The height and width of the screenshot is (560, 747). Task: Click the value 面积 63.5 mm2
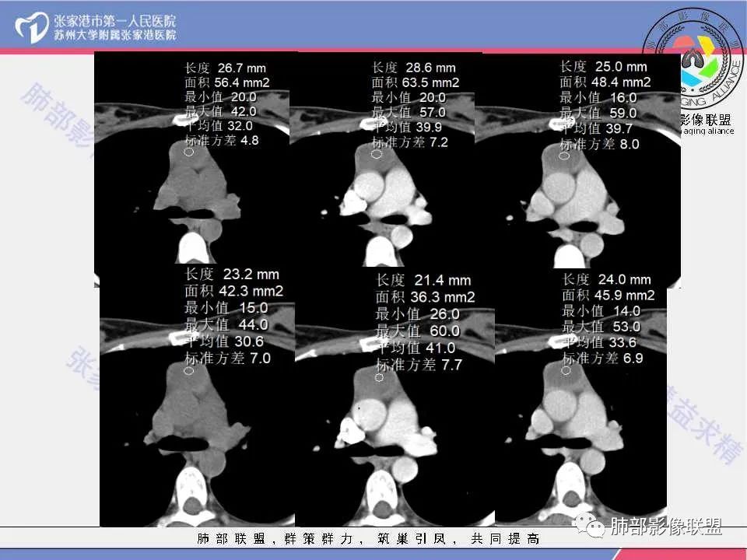click(x=416, y=82)
